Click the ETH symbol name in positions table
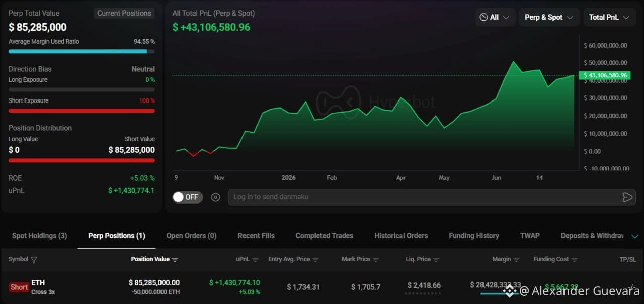This screenshot has height=304, width=644. [x=38, y=283]
